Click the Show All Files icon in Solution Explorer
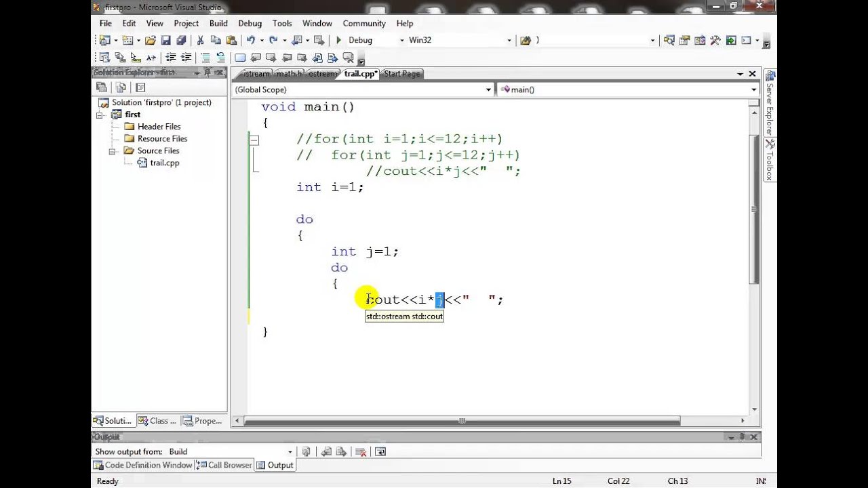 tap(121, 87)
